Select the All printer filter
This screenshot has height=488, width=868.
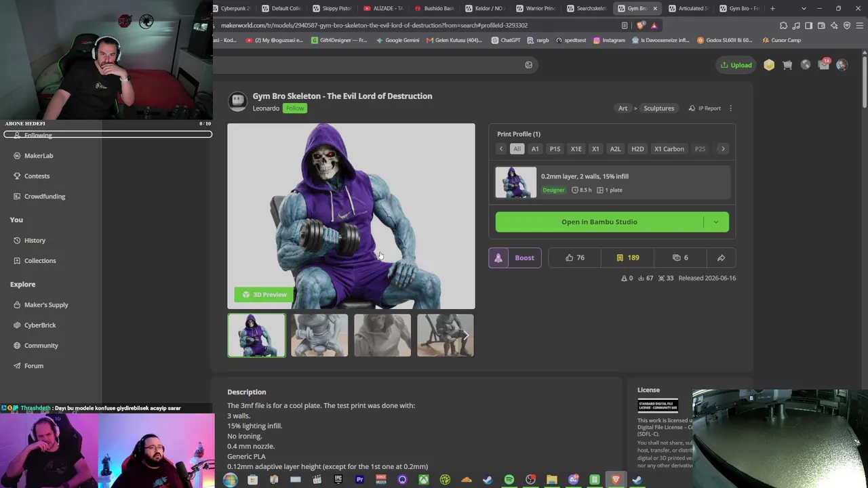pyautogui.click(x=517, y=149)
